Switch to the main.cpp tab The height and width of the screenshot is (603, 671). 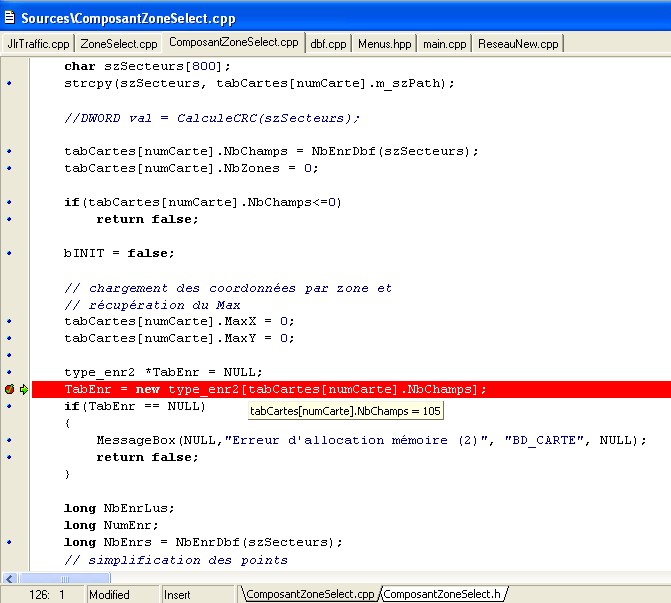444,44
